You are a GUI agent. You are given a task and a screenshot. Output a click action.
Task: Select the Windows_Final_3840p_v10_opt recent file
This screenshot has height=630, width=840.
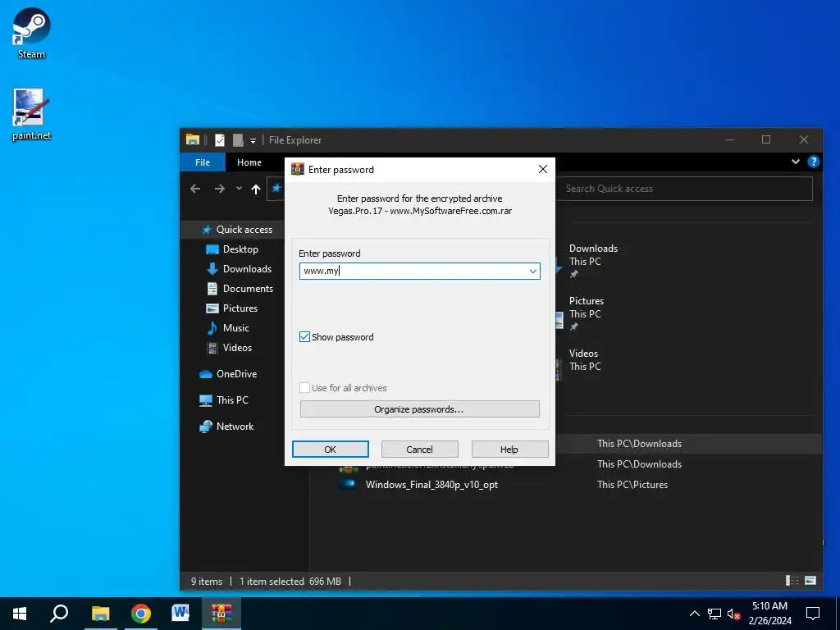click(x=431, y=484)
